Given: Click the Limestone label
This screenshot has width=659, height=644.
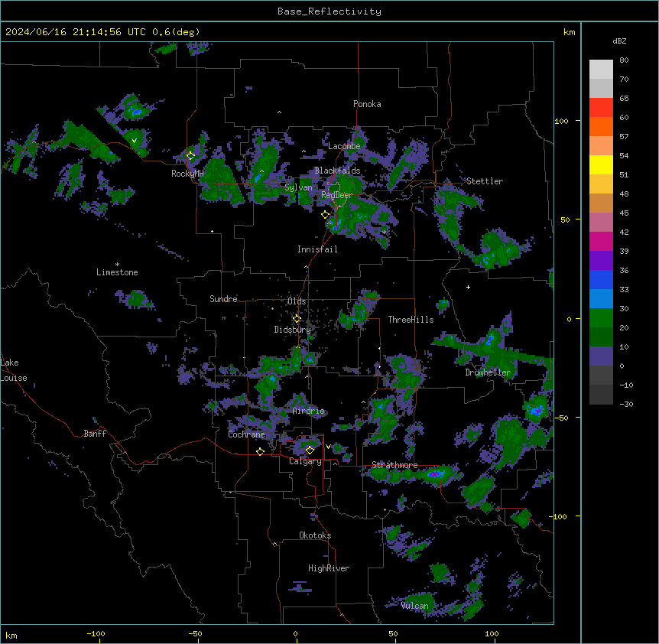Looking at the screenshot, I should pos(117,272).
